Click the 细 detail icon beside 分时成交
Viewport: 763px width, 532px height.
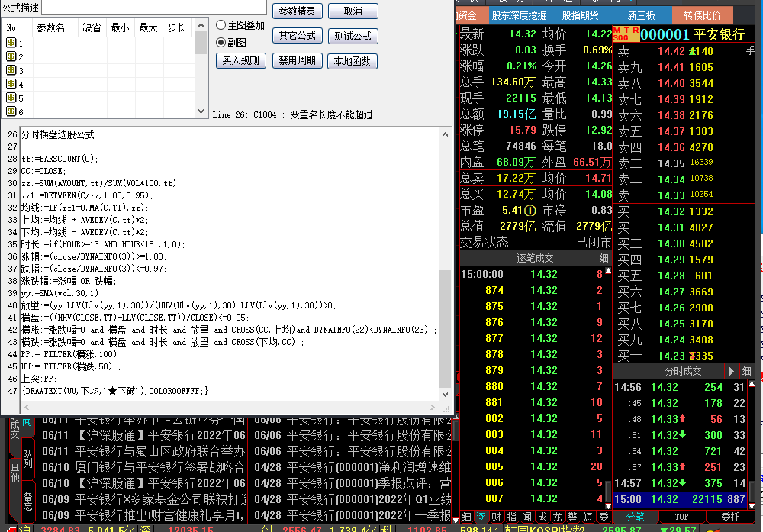tap(746, 372)
